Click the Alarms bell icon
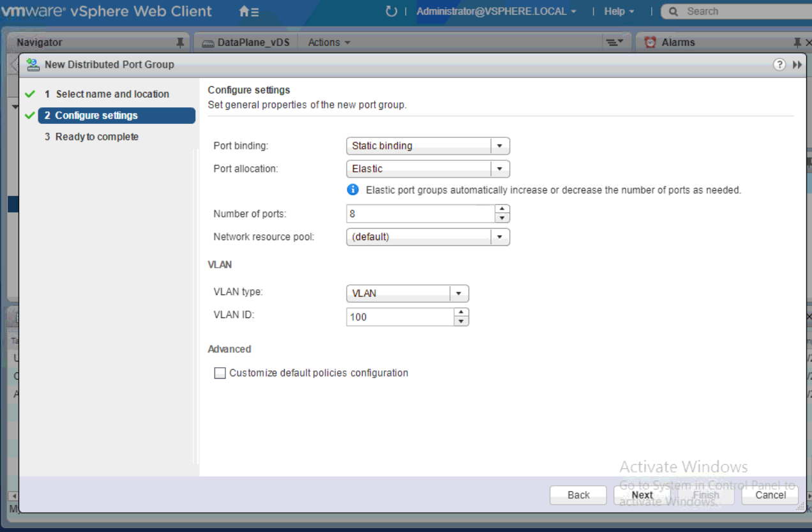 [x=650, y=42]
